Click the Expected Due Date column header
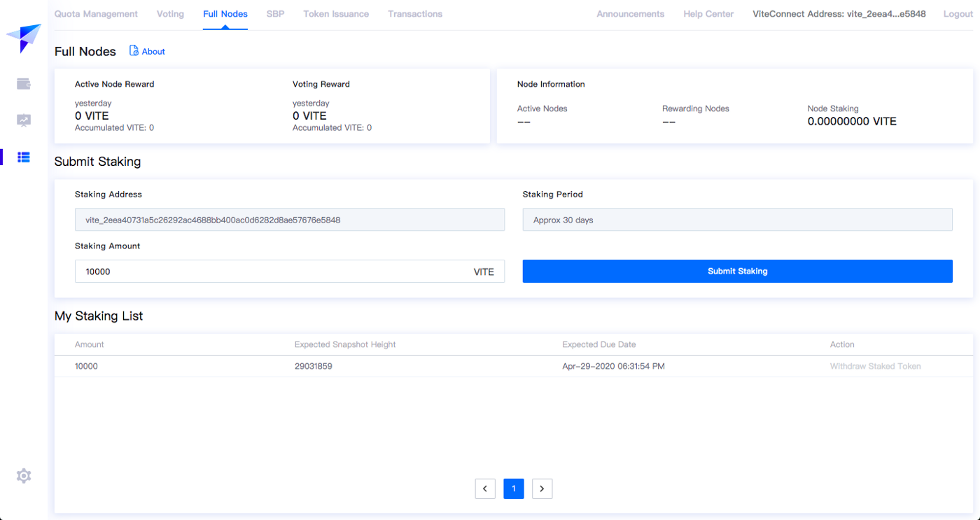 pyautogui.click(x=599, y=344)
